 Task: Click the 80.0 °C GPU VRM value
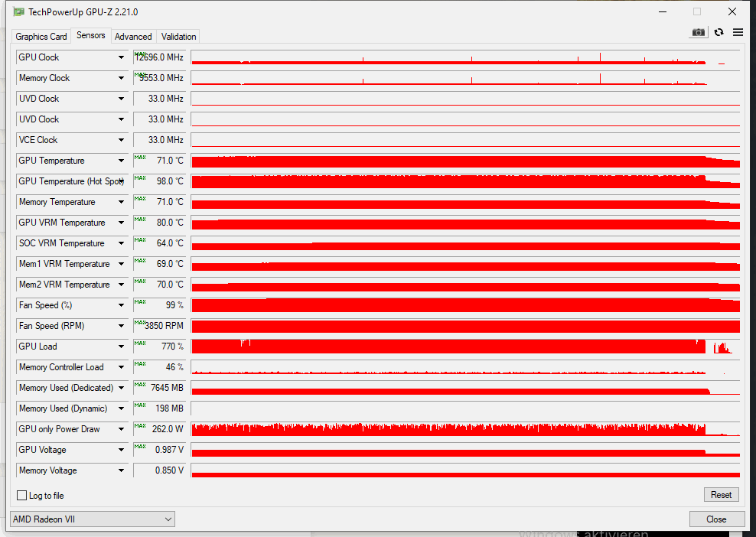[160, 223]
